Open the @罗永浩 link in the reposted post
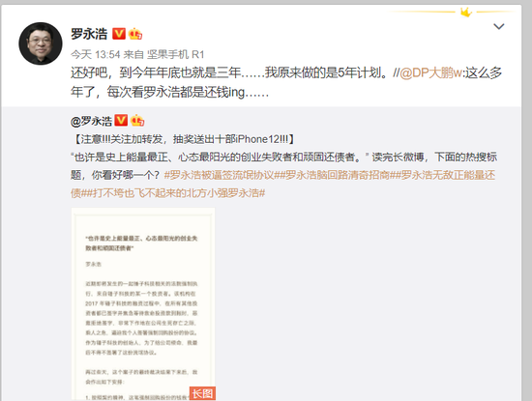Image resolution: width=532 pixels, height=401 pixels. tap(91, 121)
